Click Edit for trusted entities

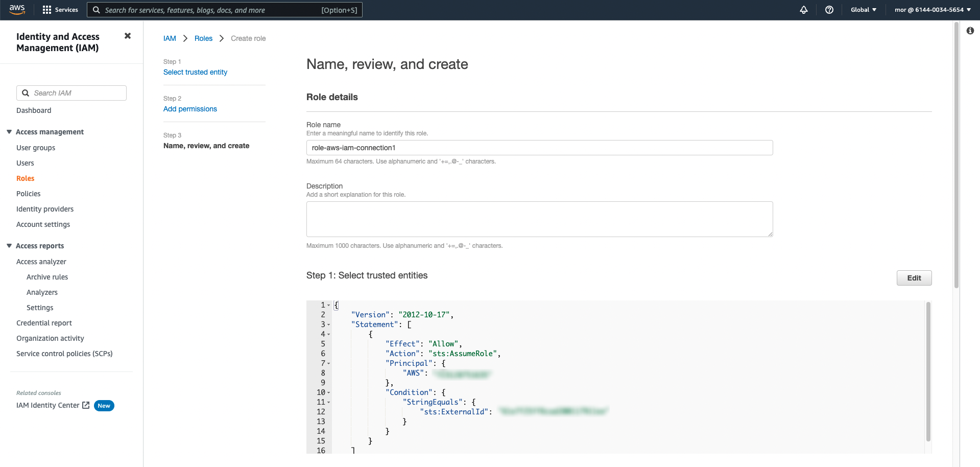[x=914, y=278]
